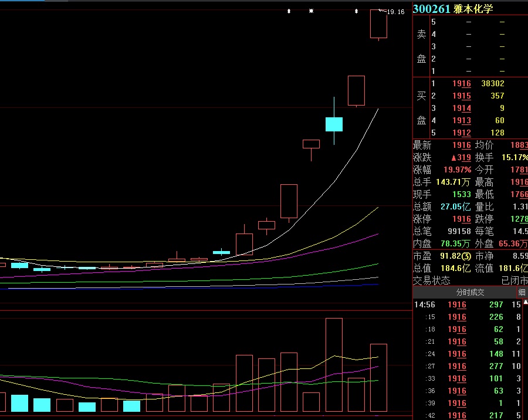
Task: Click the leftmost diamond marker above candles
Action: coord(288,11)
